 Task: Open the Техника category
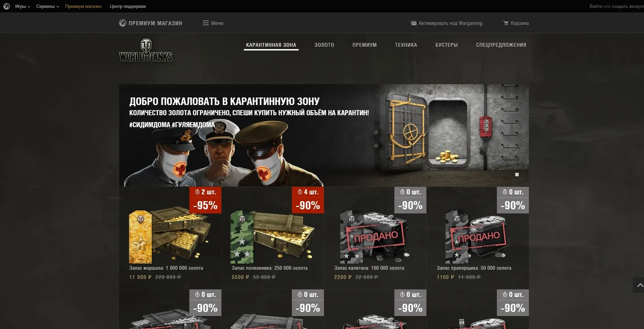click(406, 45)
